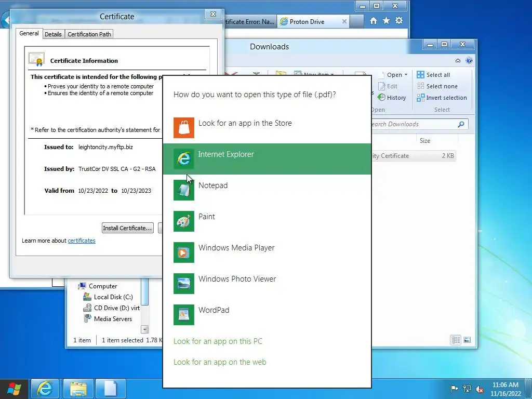Collapse the Downloads ribbon with the chevron
The height and width of the screenshot is (399, 532).
pos(458,60)
